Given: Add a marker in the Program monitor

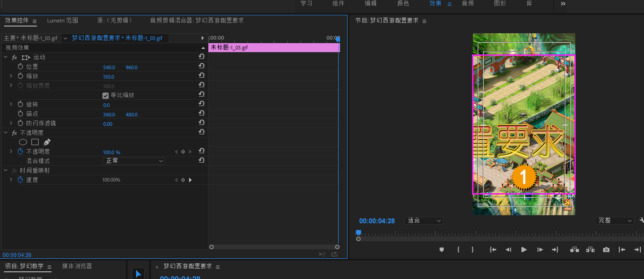Looking at the screenshot, I should pyautogui.click(x=441, y=249).
